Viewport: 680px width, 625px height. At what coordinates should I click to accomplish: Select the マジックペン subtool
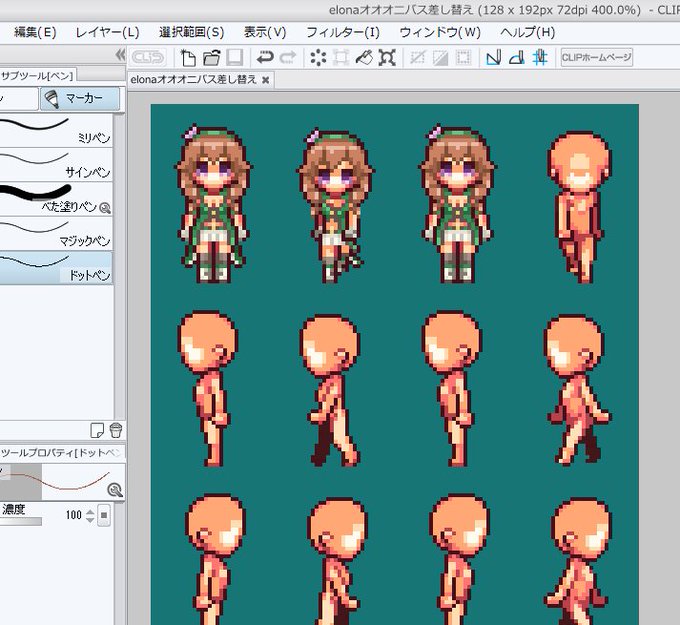click(56, 233)
